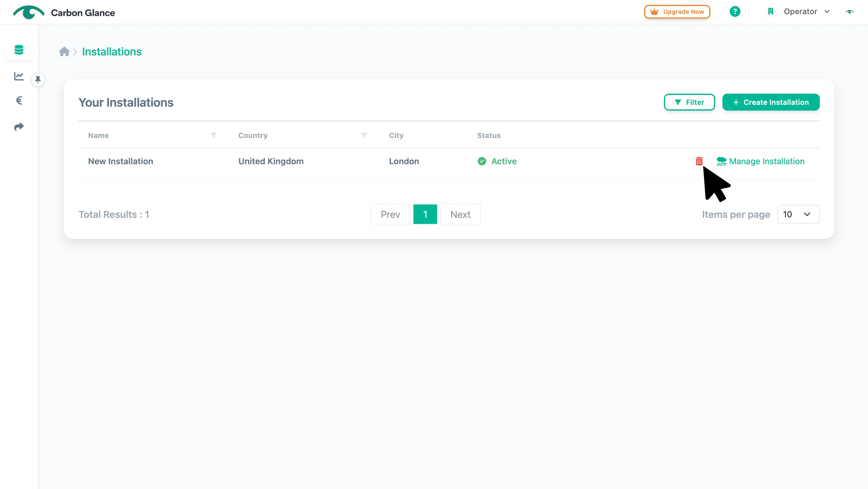Filter the Name column via funnel icon
The height and width of the screenshot is (489, 868).
click(213, 135)
